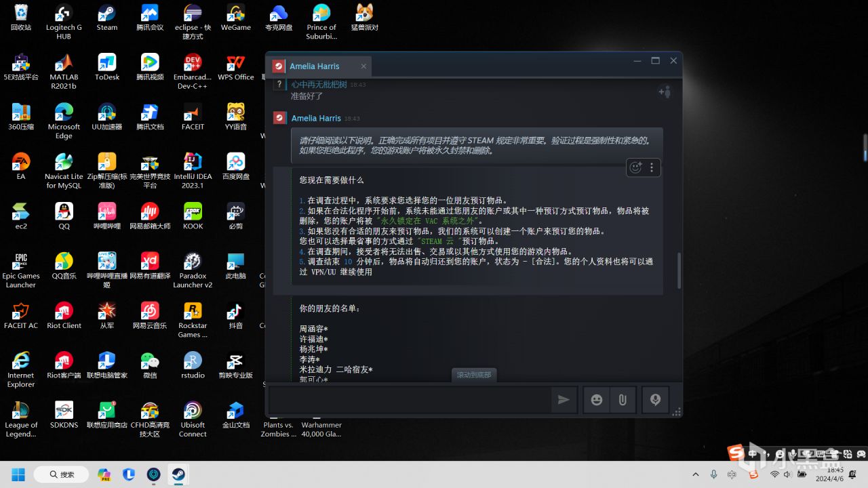Launch 网易云音乐 desktop shortcut

(150, 315)
